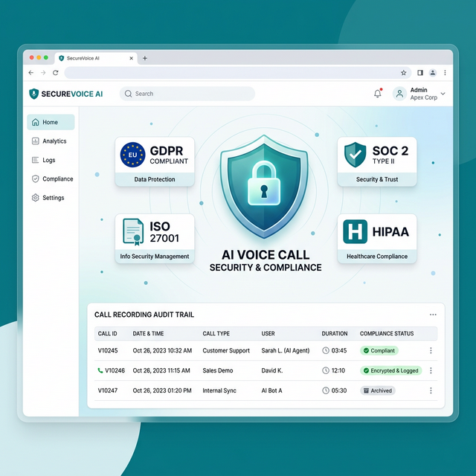The image size is (476, 476).
Task: Select the SecureVoice AI browser tab
Action: coord(96,58)
